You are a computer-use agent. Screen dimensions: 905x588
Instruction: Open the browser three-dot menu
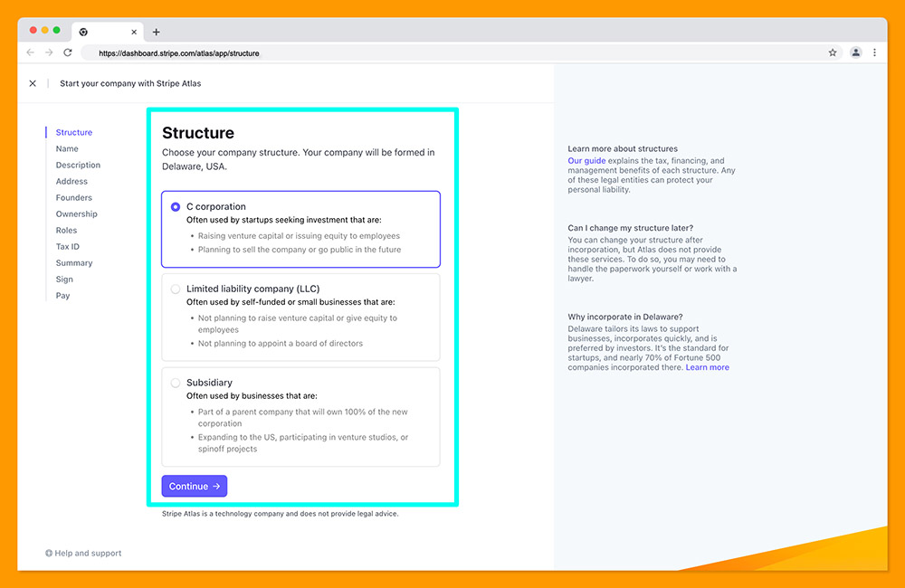[x=875, y=52]
